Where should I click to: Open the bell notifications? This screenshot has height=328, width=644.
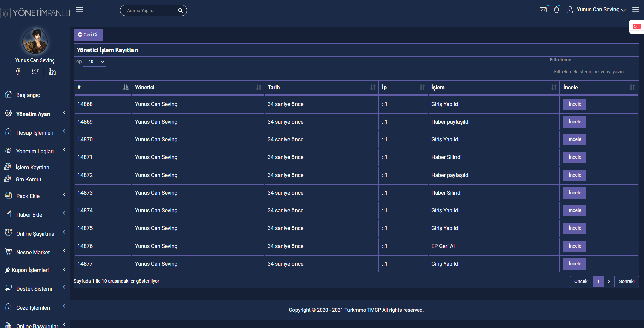click(x=557, y=10)
